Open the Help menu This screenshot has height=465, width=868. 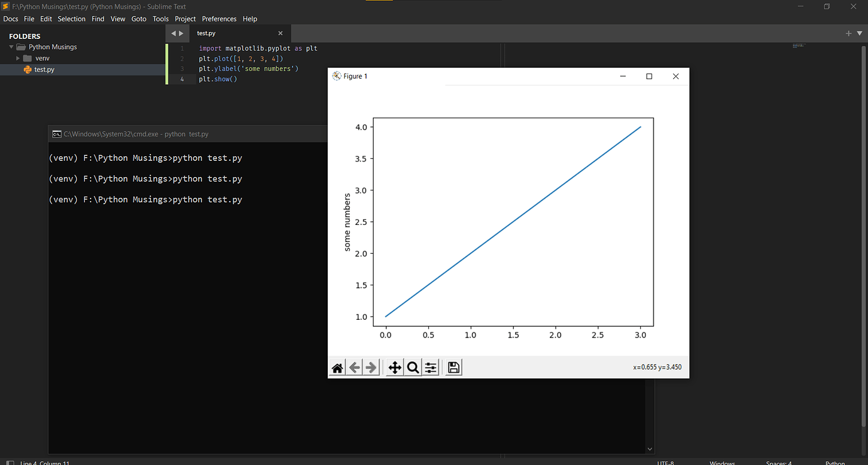pyautogui.click(x=250, y=19)
